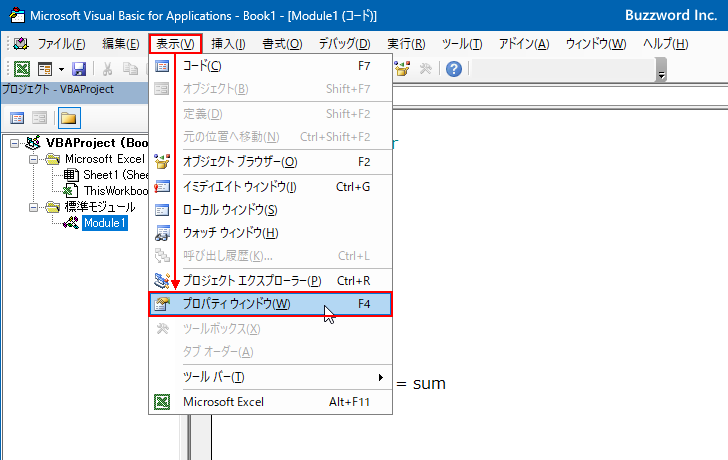Choose コード(C) menu entry
The height and width of the screenshot is (460, 728).
point(271,66)
